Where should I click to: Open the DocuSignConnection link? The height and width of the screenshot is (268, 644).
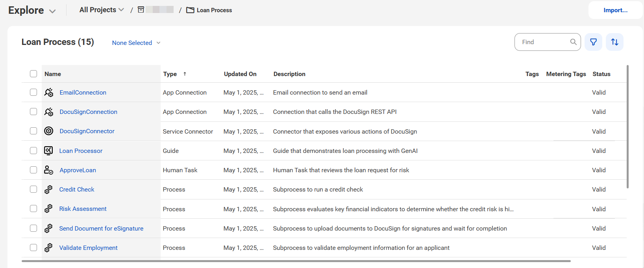[89, 112]
